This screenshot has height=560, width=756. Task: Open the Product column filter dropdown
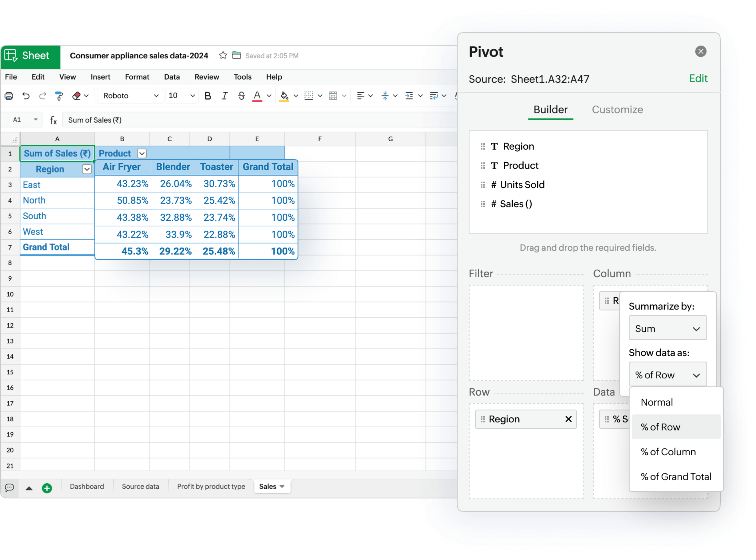(x=142, y=153)
